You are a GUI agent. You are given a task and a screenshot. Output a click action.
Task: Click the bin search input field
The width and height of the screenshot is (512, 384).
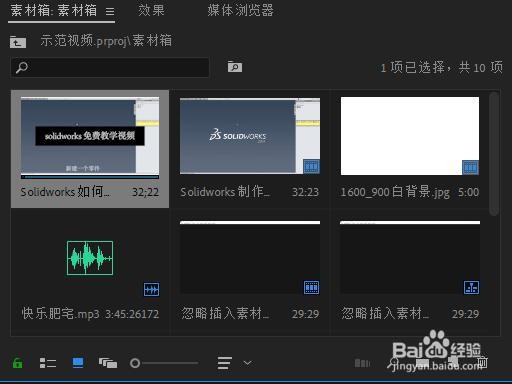[x=110, y=67]
